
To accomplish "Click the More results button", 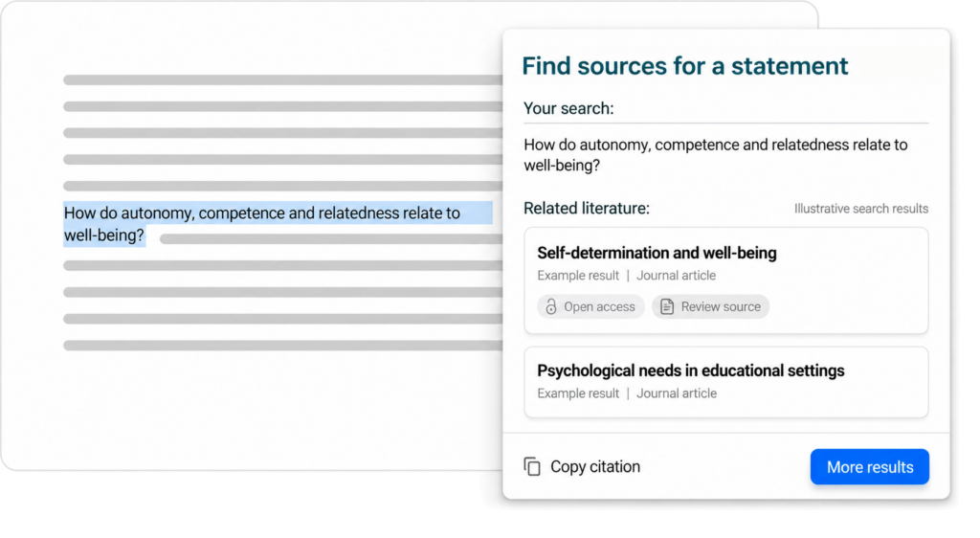I will click(x=869, y=467).
